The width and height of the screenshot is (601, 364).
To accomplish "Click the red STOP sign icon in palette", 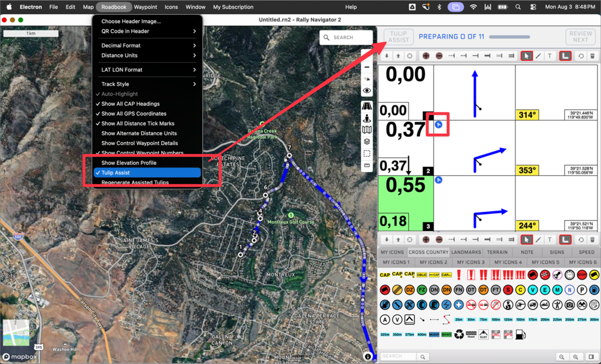I will point(582,275).
